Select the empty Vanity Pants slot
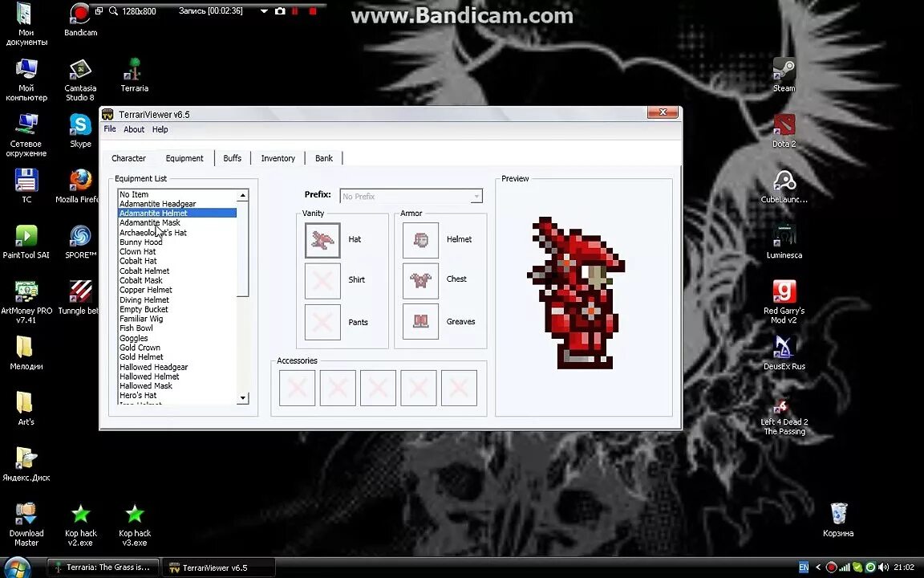The image size is (924, 578). 322,322
